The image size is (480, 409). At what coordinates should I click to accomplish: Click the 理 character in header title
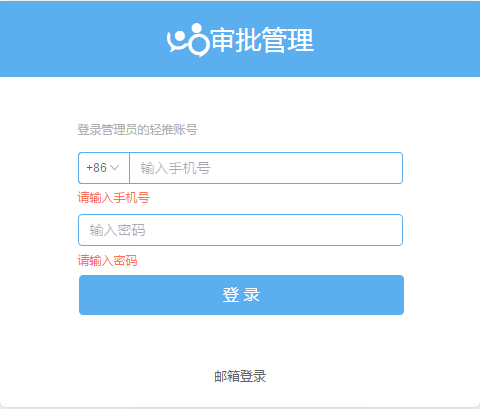coord(301,40)
